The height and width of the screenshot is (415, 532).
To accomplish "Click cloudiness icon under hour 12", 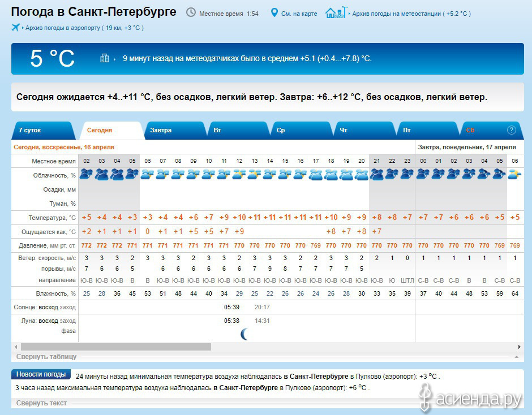I will [239, 174].
